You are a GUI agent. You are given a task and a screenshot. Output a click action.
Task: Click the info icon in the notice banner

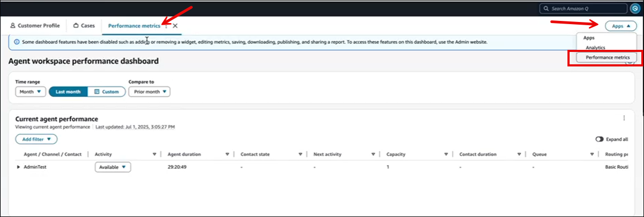pyautogui.click(x=17, y=42)
